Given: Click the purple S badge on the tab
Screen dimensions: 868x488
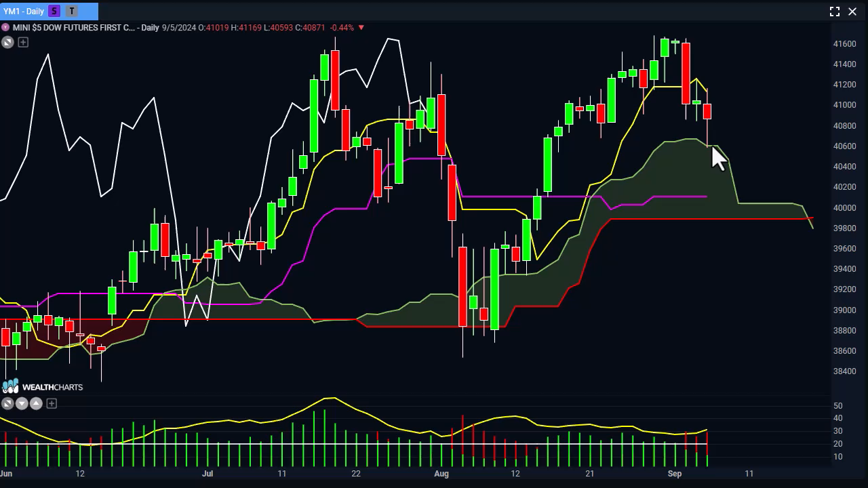Looking at the screenshot, I should pyautogui.click(x=54, y=11).
